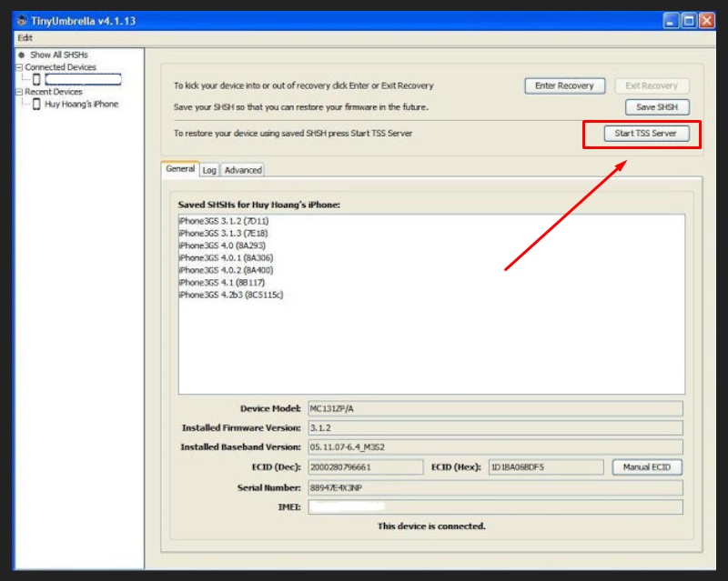Switch to the Advanced tab

point(243,170)
